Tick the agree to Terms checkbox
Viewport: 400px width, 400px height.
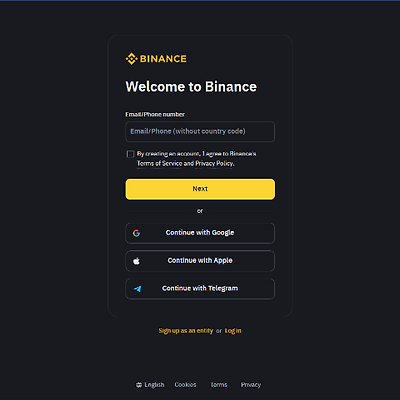coord(130,154)
